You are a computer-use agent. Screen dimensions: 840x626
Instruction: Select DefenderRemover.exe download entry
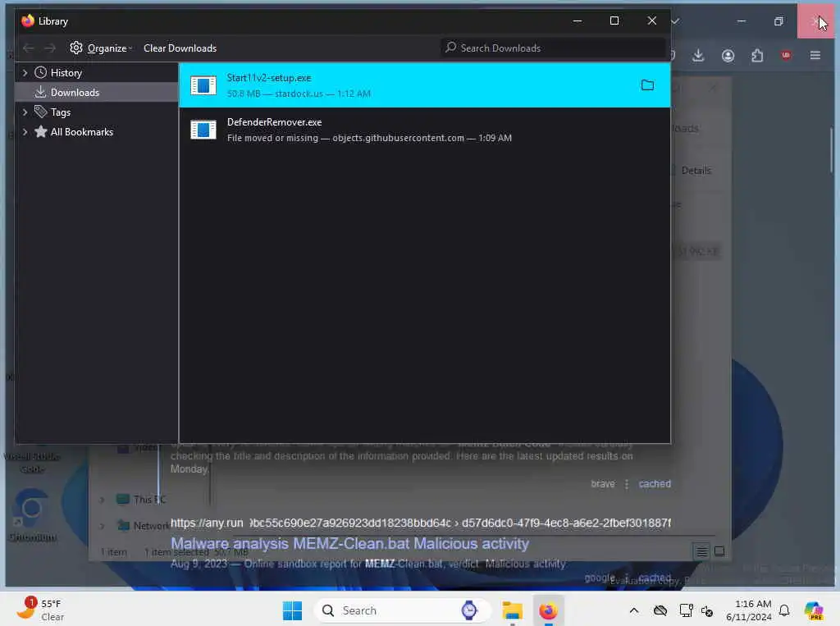[424, 130]
